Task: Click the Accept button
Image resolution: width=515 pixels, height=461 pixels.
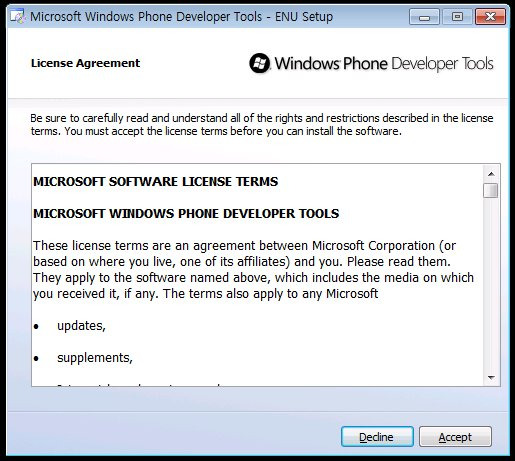Action: coord(455,437)
